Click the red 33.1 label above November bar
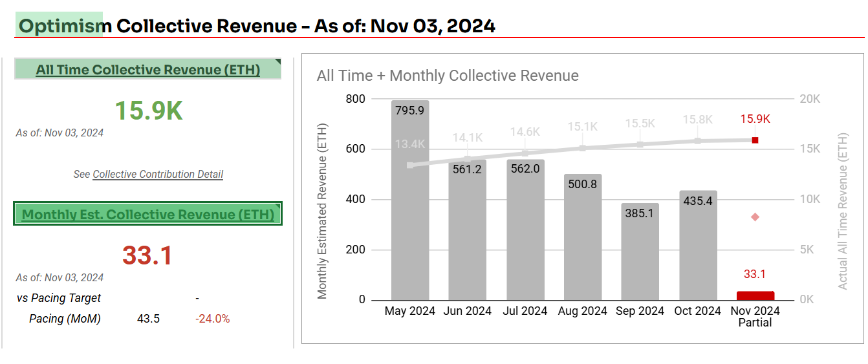This screenshot has height=364, width=868. [x=755, y=274]
